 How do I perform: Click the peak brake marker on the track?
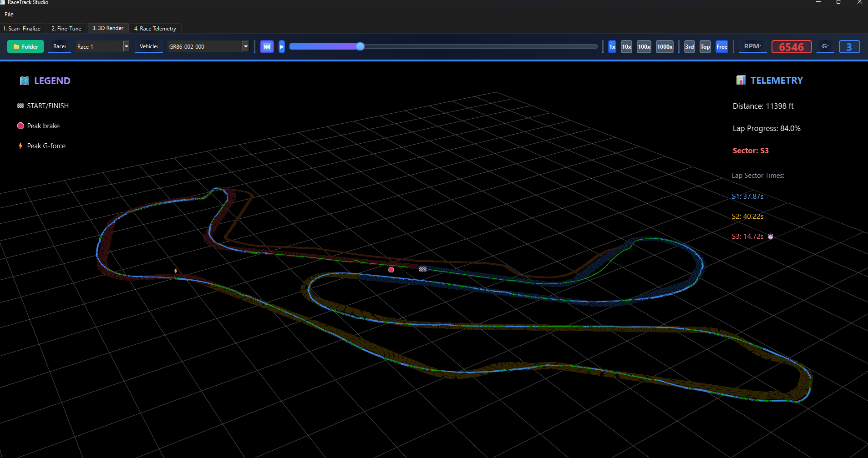pos(391,270)
